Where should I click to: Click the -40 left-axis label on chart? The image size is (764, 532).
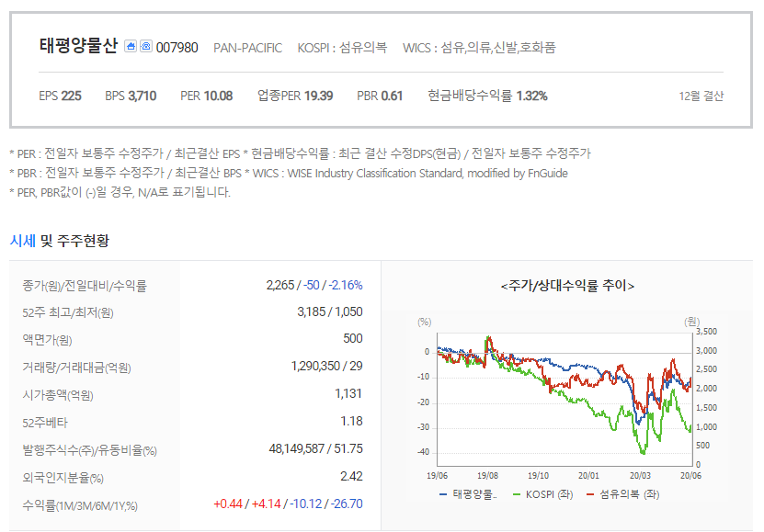[x=424, y=452]
